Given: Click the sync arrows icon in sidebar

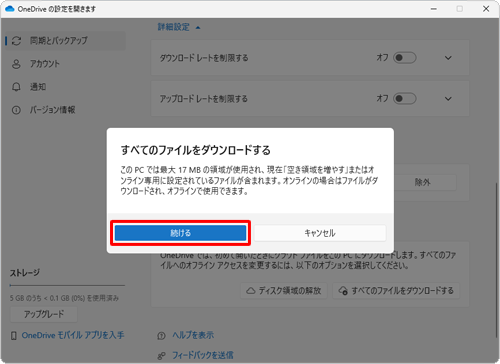Looking at the screenshot, I should (x=16, y=41).
